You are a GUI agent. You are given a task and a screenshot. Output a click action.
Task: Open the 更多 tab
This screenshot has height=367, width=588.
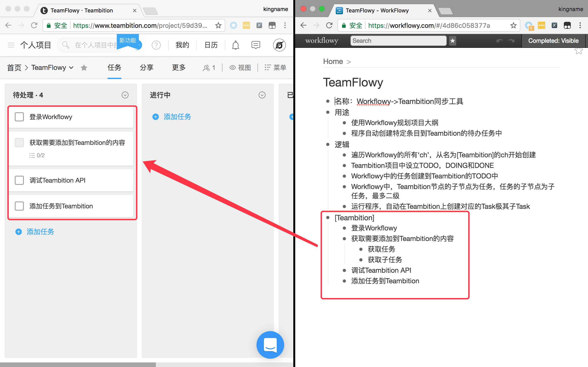[x=179, y=67]
